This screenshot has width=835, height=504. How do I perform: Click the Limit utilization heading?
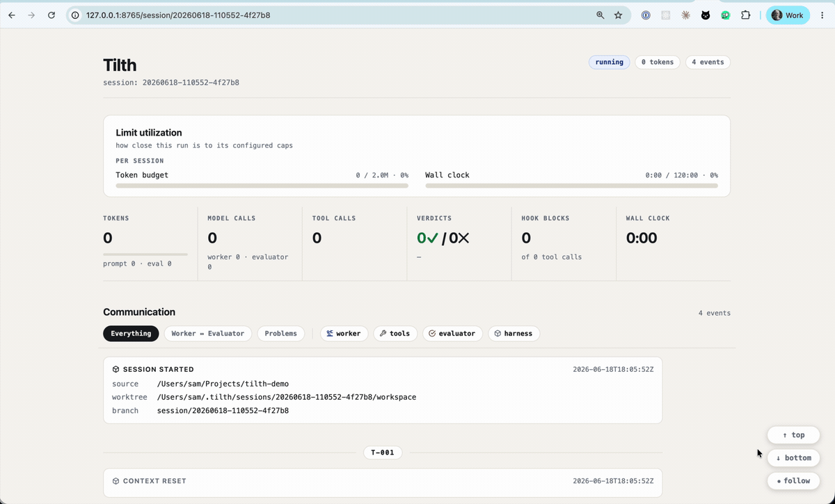(x=149, y=133)
